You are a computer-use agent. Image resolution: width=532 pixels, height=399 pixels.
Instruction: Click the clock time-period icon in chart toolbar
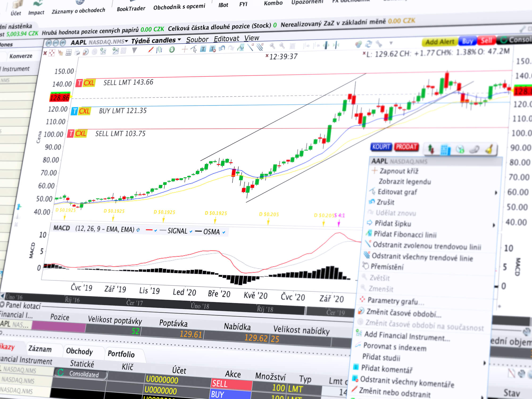85,52
